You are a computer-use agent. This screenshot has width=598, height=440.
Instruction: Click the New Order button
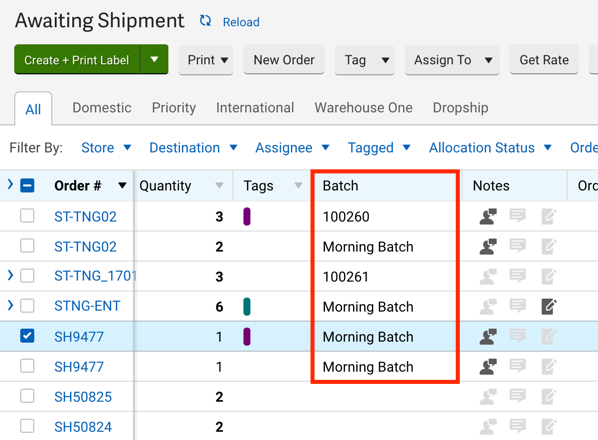coord(284,60)
